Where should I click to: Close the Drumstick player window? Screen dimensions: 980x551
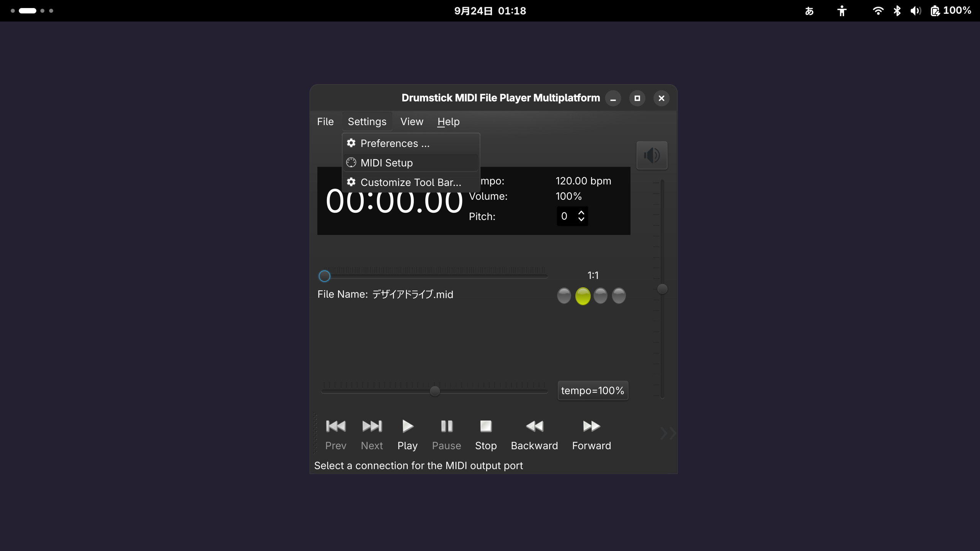(661, 98)
